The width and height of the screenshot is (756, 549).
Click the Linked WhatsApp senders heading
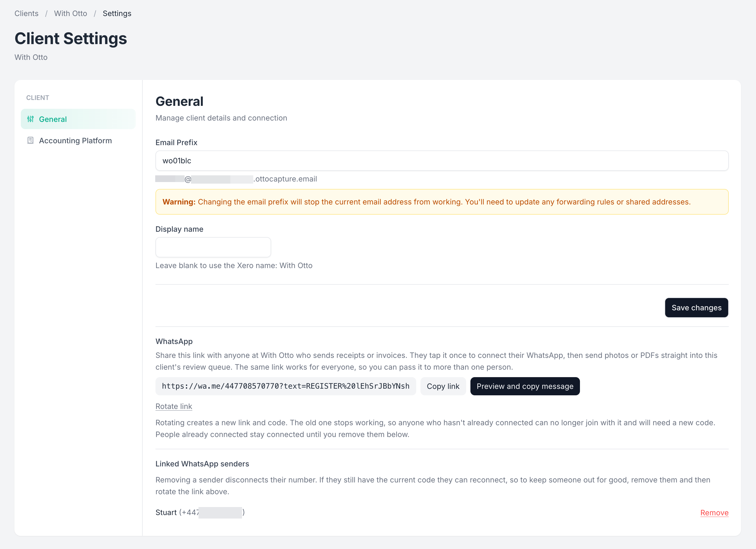click(202, 464)
